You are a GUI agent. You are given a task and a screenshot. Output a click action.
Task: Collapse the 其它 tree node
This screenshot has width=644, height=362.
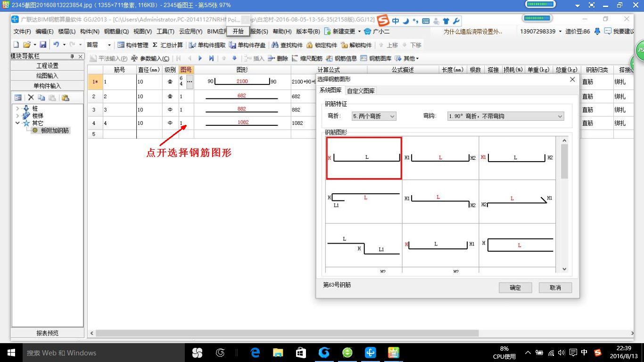point(17,123)
